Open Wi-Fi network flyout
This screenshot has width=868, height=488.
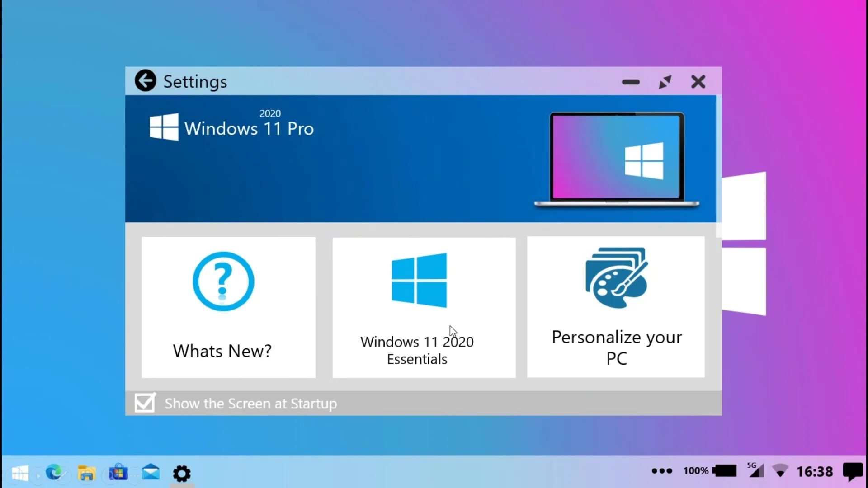780,471
